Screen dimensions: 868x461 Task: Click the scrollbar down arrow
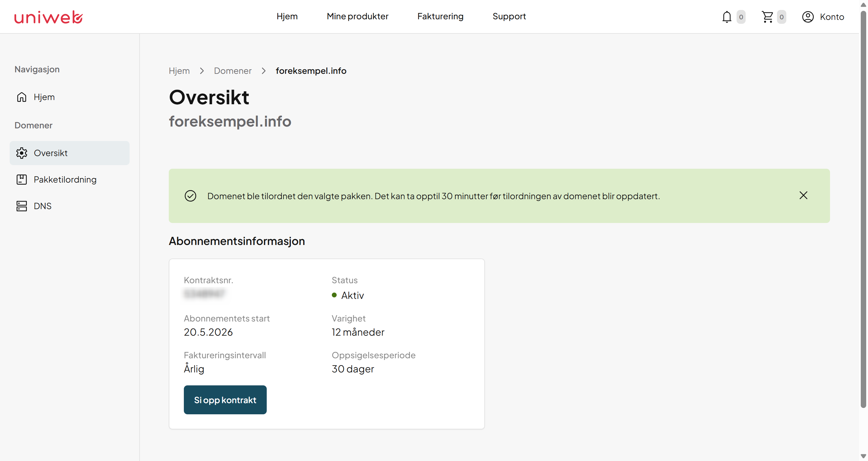(x=863, y=456)
